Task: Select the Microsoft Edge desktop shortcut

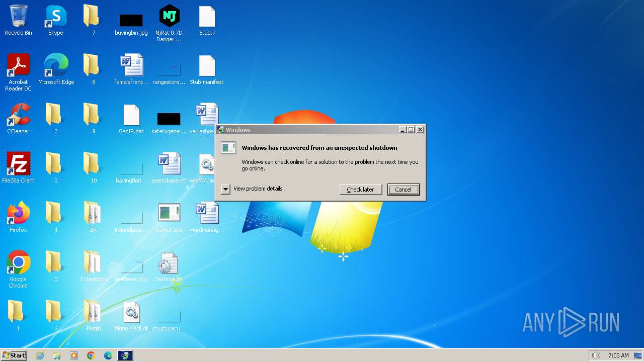Action: pos(56,69)
